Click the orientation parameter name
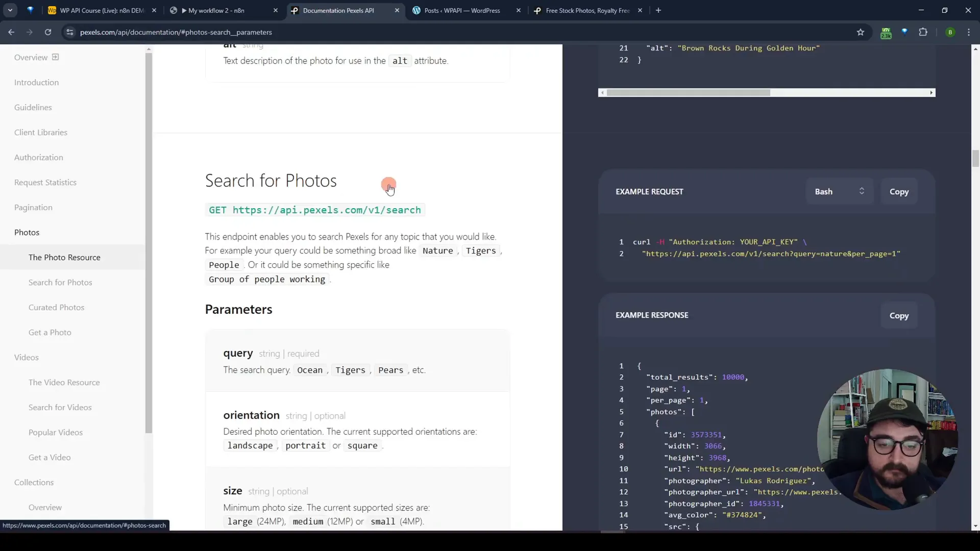The height and width of the screenshot is (551, 980). coord(251,415)
